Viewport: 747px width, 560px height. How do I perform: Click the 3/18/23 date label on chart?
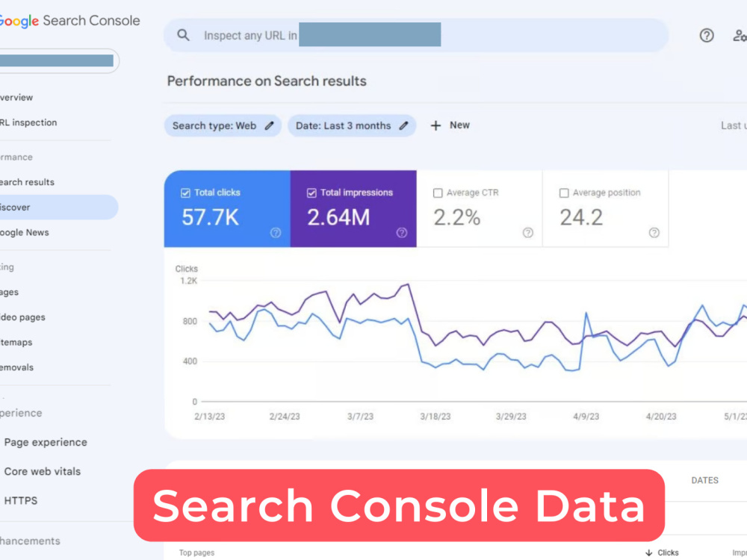(435, 417)
